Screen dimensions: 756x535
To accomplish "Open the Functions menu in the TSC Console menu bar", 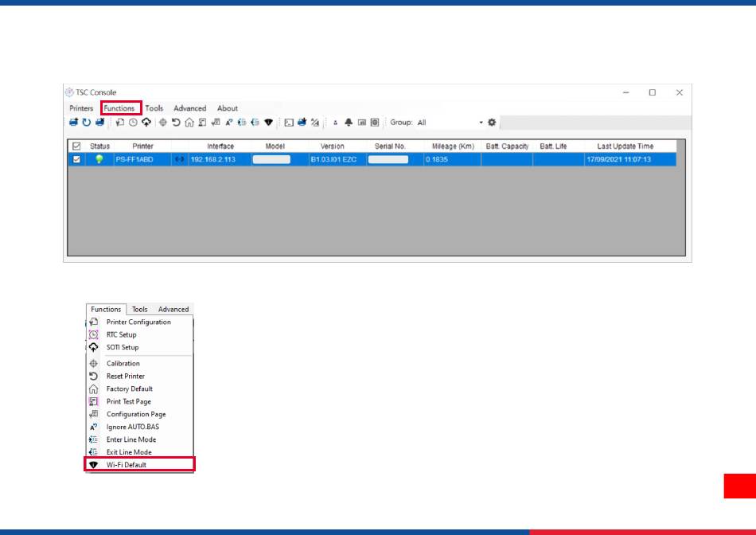I will click(119, 108).
